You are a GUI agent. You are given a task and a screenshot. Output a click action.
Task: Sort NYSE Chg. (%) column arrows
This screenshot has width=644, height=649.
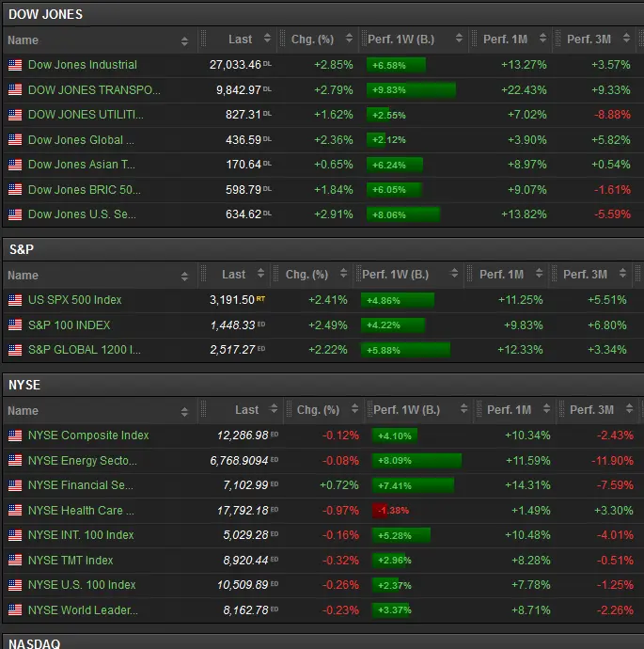point(354,409)
